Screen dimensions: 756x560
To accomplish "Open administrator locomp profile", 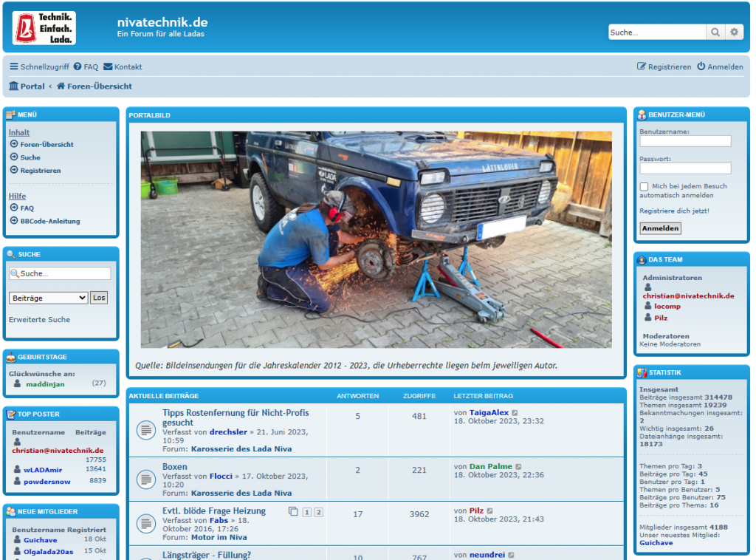I will [667, 307].
